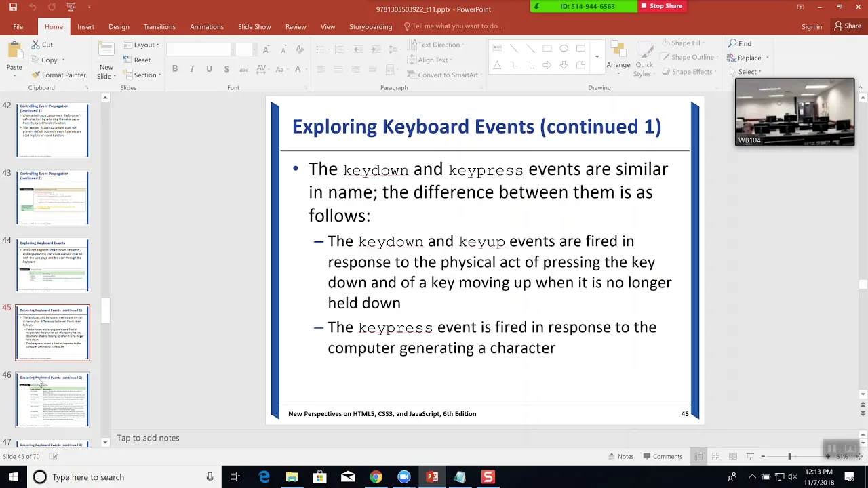The height and width of the screenshot is (488, 868).
Task: Open the File tab
Action: point(18,26)
